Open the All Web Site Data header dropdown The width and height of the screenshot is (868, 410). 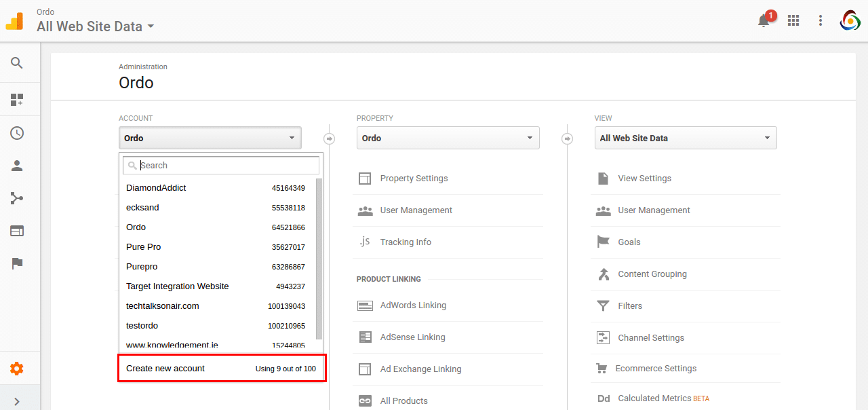96,26
